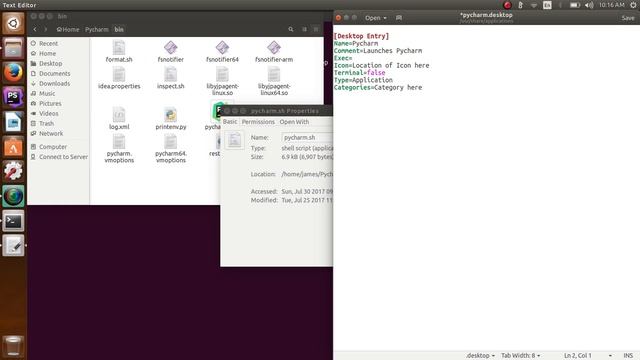Switch to Open With tab
The height and width of the screenshot is (360, 640).
(294, 122)
